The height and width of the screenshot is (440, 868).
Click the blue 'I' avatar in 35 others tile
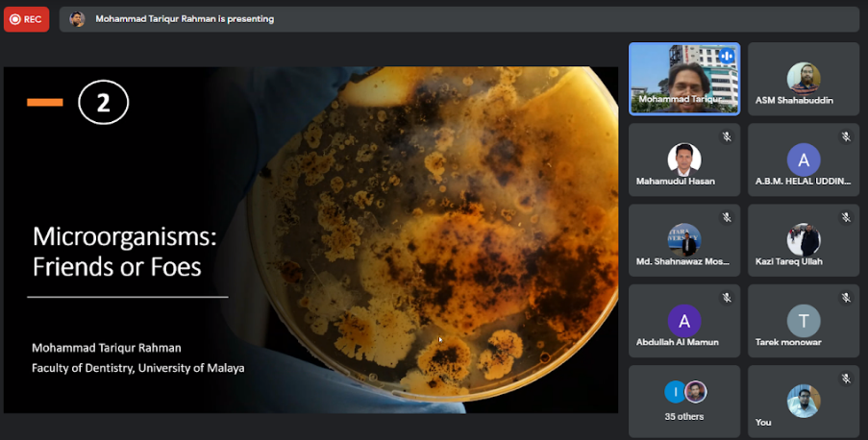tap(675, 392)
